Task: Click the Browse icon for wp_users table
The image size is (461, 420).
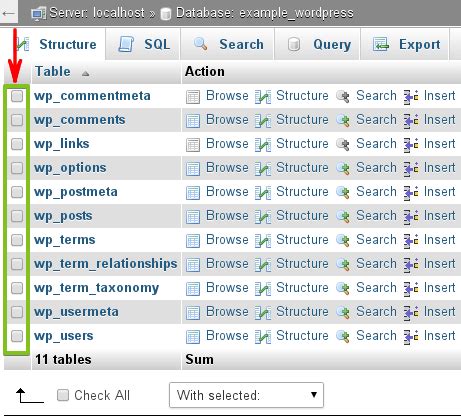Action: click(193, 337)
